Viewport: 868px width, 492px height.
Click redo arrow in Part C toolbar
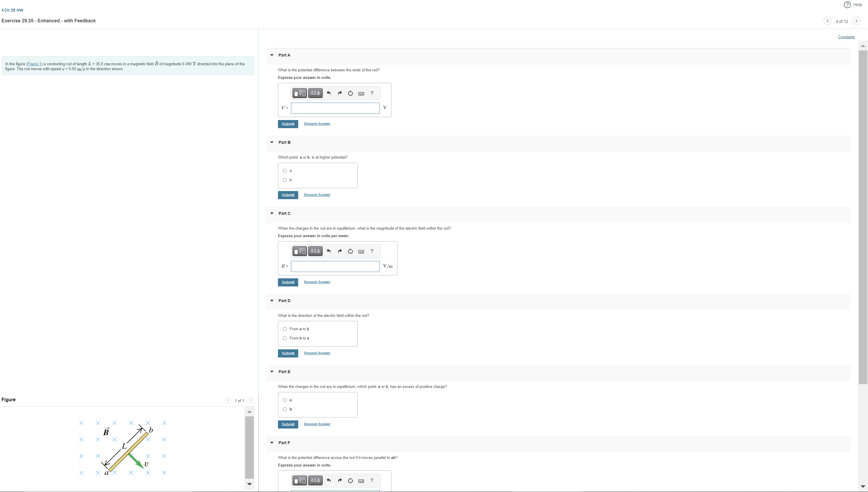point(339,251)
